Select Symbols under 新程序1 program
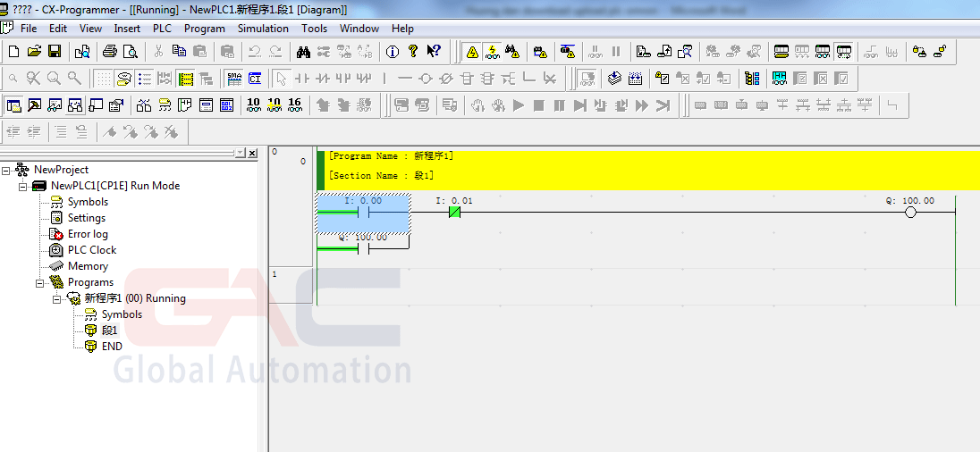Screen dimensions: 980x452 point(122,314)
